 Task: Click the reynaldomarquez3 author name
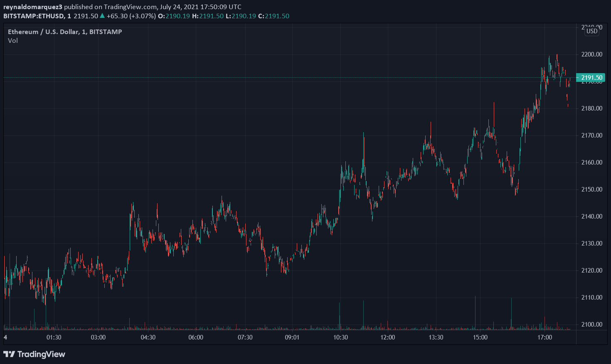click(33, 7)
